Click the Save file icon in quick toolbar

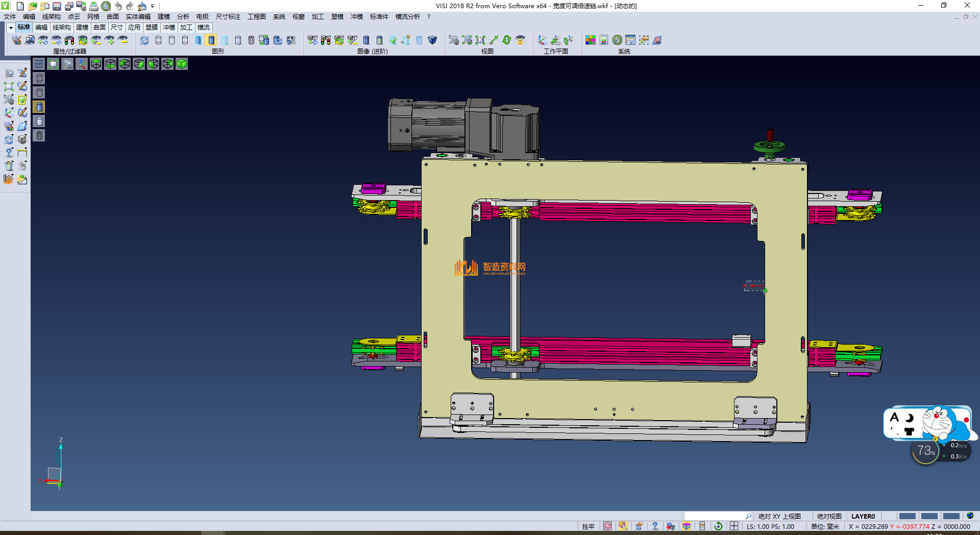click(x=57, y=6)
